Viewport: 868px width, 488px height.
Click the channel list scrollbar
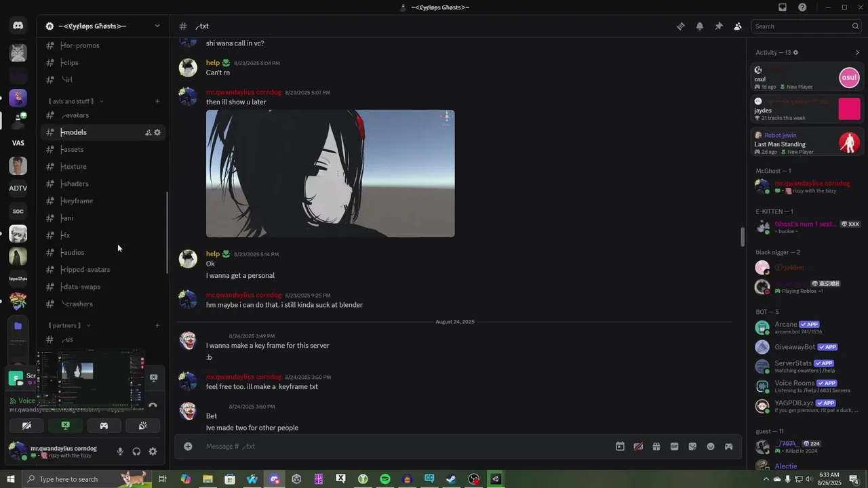click(167, 232)
